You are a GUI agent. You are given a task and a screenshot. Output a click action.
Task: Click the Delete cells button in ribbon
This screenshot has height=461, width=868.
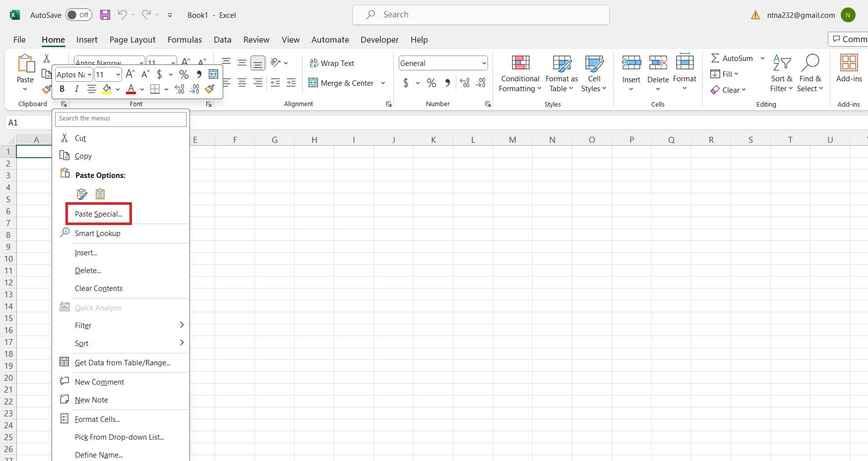tap(658, 73)
